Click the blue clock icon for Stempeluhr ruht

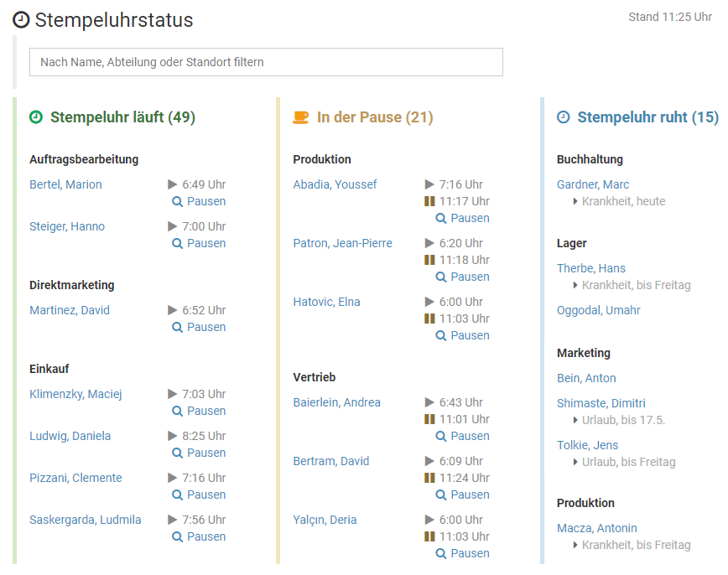click(x=564, y=117)
